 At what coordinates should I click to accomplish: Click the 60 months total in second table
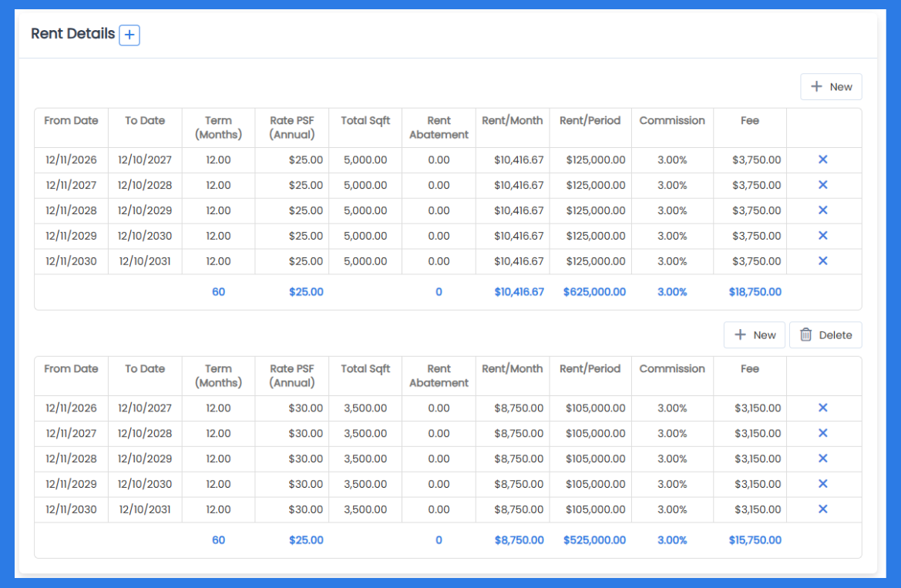tap(218, 540)
